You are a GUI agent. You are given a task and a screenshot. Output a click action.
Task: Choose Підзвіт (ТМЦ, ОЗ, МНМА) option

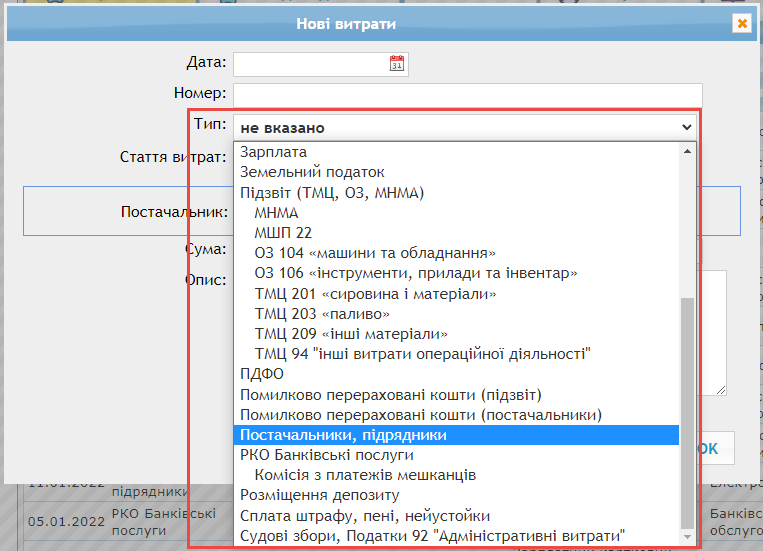coord(456,193)
